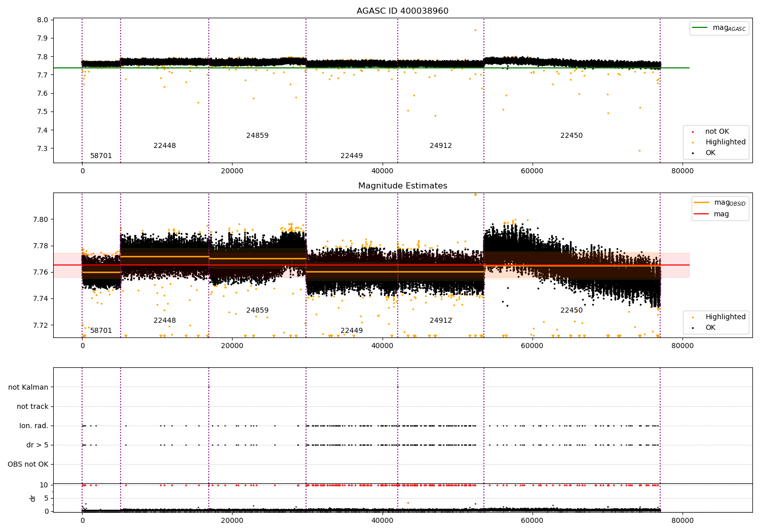This screenshot has height=532, width=760.
Task: Click the 7.6 y-axis tick label
Action: click(43, 93)
